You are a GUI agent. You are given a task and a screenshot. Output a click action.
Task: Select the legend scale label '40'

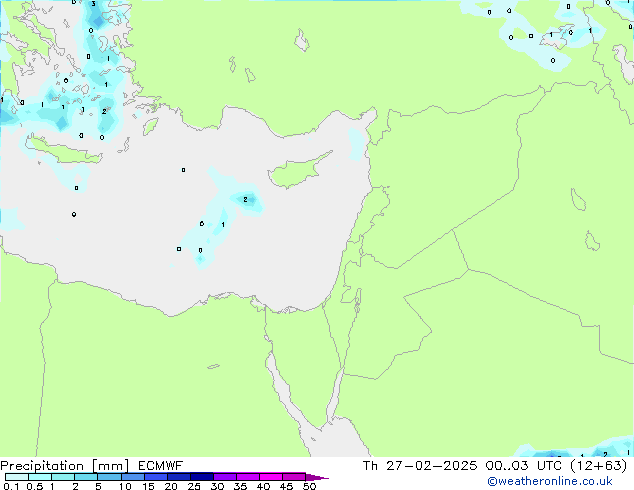pyautogui.click(x=263, y=486)
